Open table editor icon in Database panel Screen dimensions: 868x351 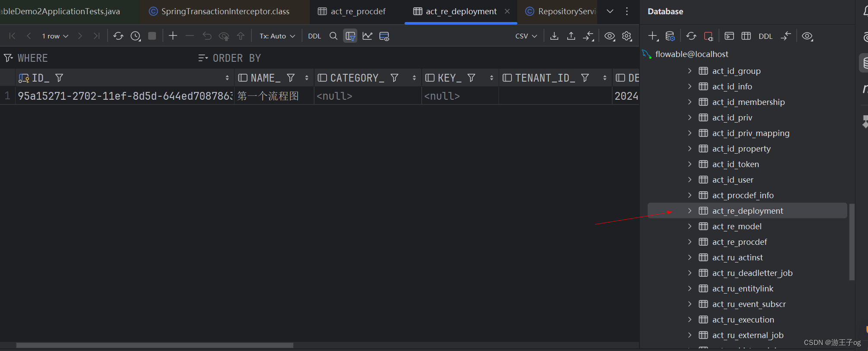pos(746,36)
